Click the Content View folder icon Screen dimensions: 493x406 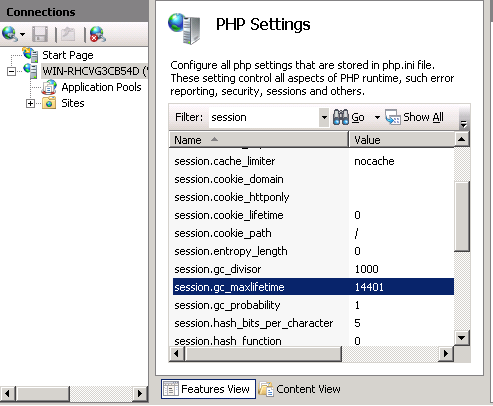[266, 389]
